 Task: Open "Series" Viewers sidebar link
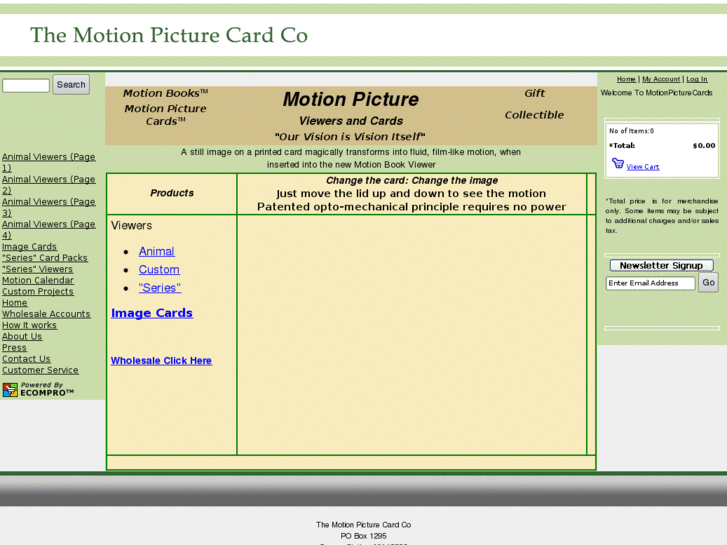click(x=37, y=269)
